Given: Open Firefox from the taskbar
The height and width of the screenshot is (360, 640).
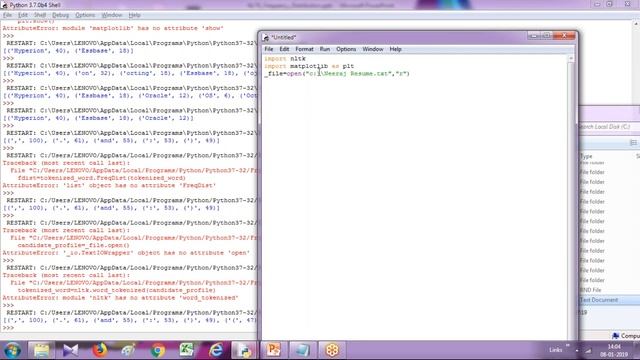Looking at the screenshot, I should 100,350.
